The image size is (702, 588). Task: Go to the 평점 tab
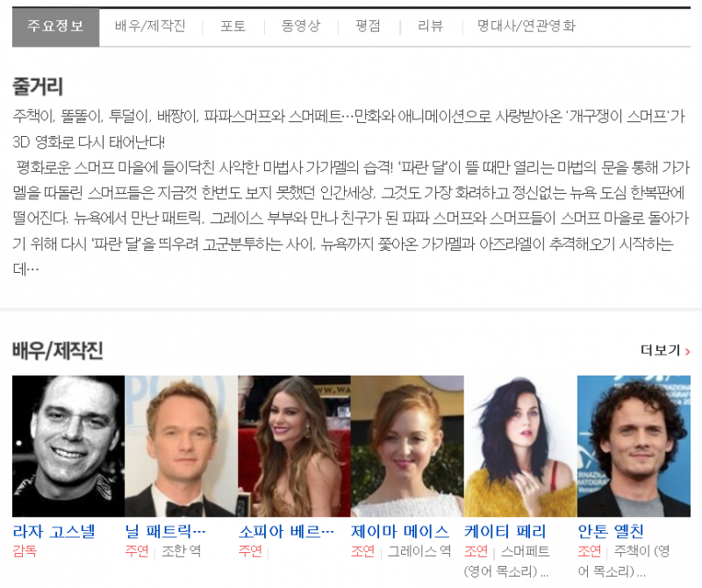pos(368,26)
